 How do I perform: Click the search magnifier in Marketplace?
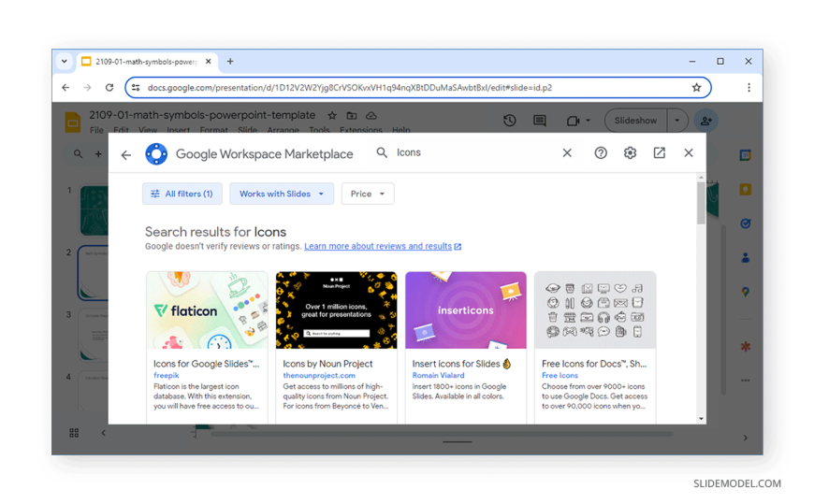pos(382,152)
